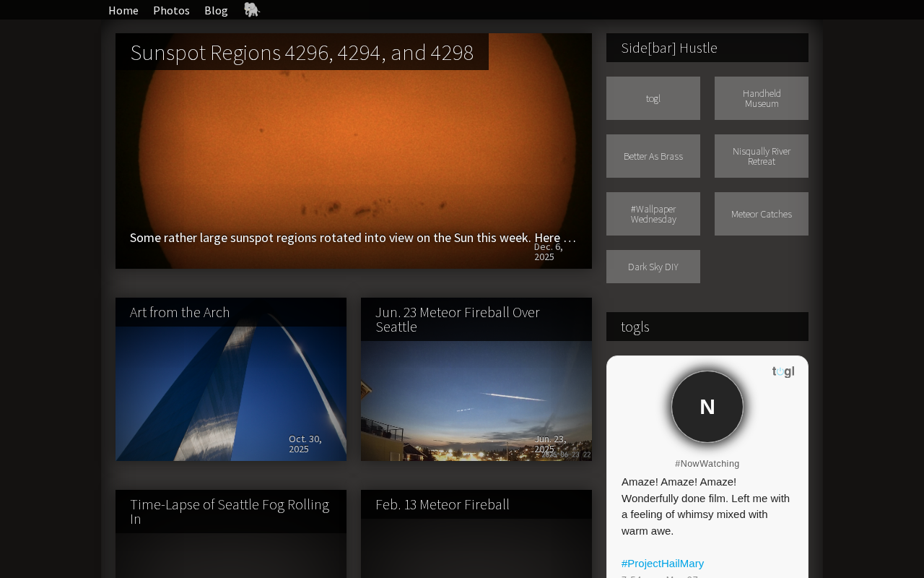Screen dimensions: 924x578
Task: Open Time-Lapse of Seattle Fog post
Action: coord(231,512)
